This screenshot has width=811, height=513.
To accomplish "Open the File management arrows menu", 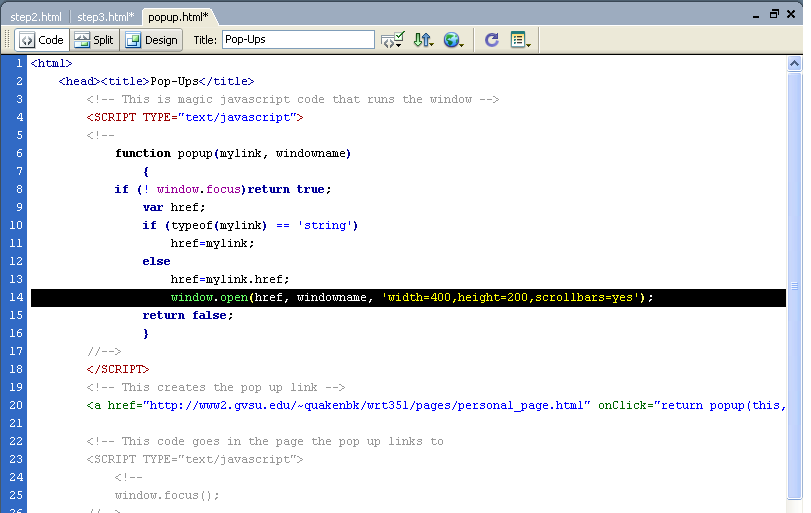I will (423, 40).
